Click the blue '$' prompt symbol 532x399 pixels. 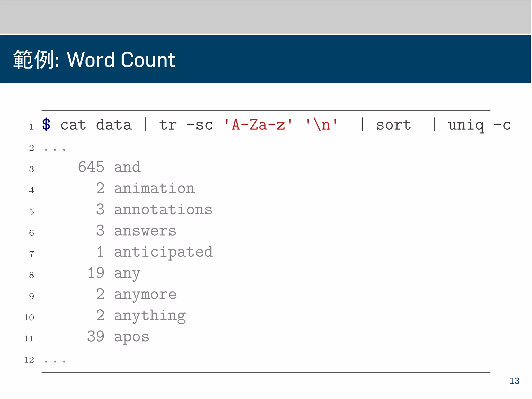coord(46,124)
